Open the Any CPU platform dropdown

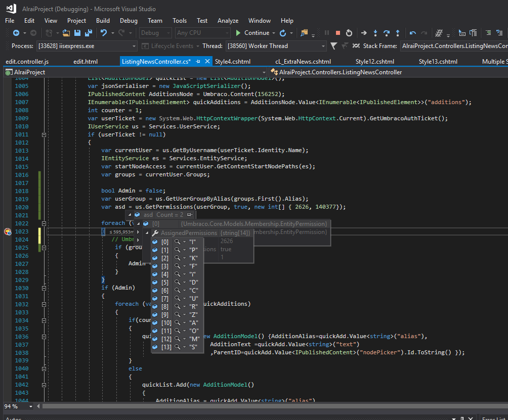[203, 33]
